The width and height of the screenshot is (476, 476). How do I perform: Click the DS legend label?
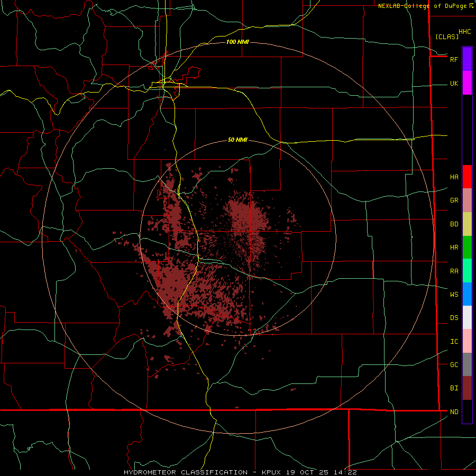pyautogui.click(x=454, y=318)
